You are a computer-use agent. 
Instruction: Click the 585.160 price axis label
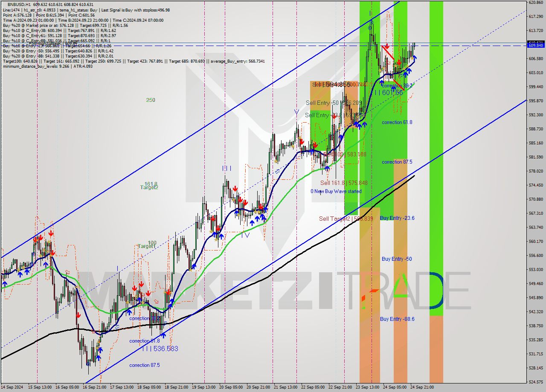point(536,143)
